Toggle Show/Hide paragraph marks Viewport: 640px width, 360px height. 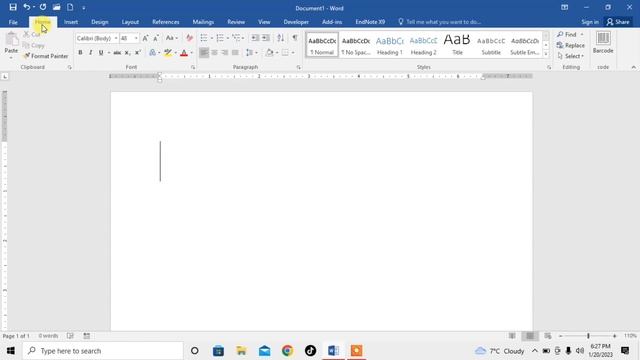click(x=295, y=38)
